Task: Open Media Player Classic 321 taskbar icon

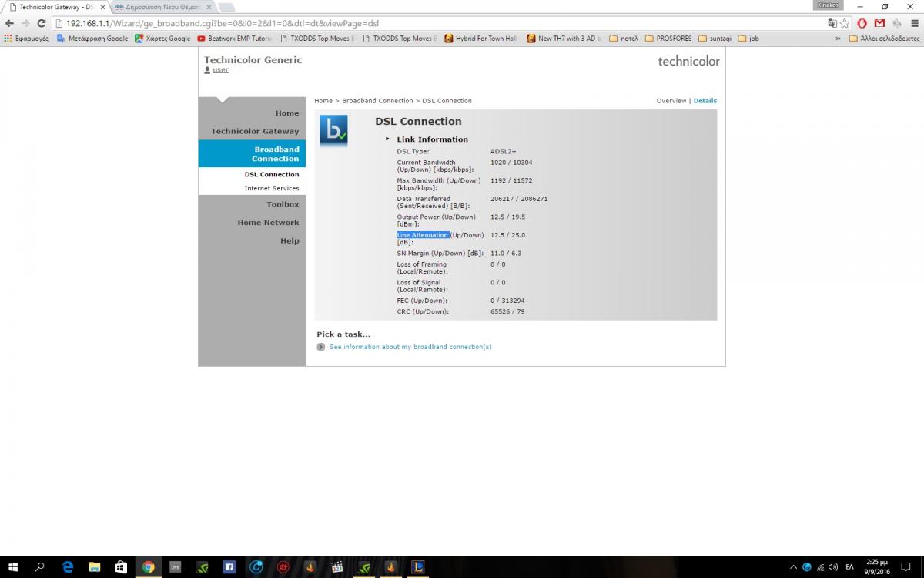Action: [x=336, y=566]
